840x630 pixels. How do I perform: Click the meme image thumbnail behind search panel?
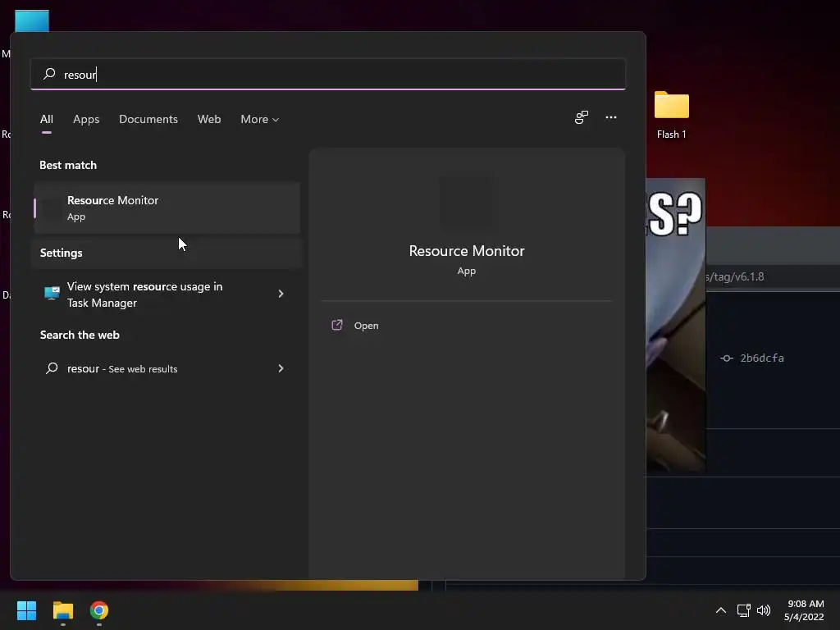point(676,326)
